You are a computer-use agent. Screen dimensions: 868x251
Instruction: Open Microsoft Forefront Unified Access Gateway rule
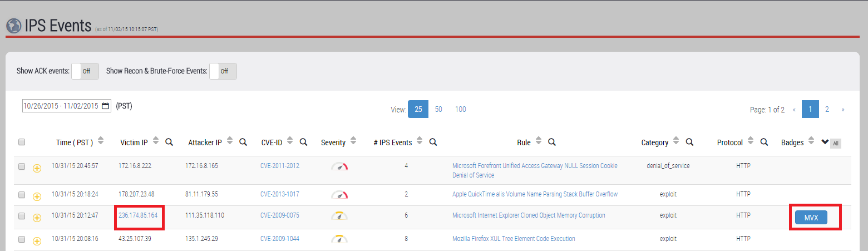pyautogui.click(x=535, y=170)
